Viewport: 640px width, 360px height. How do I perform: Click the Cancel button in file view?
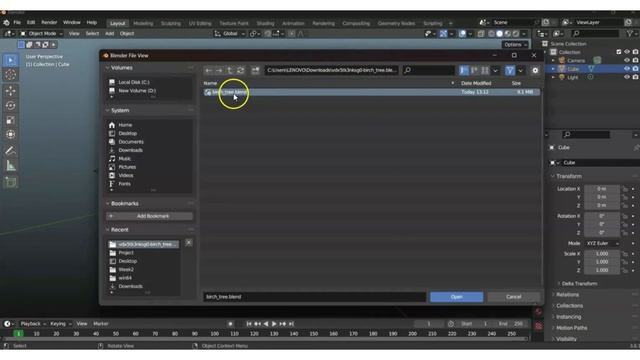pyautogui.click(x=513, y=297)
